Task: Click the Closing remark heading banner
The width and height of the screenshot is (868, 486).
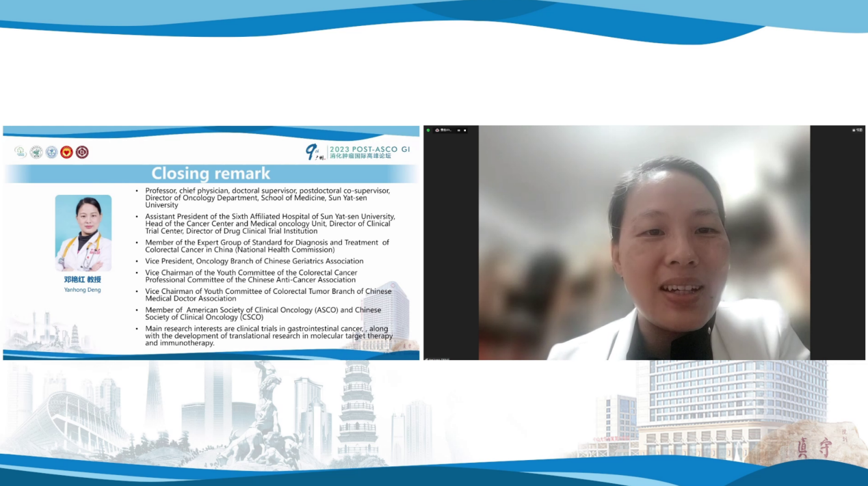Action: coord(211,174)
